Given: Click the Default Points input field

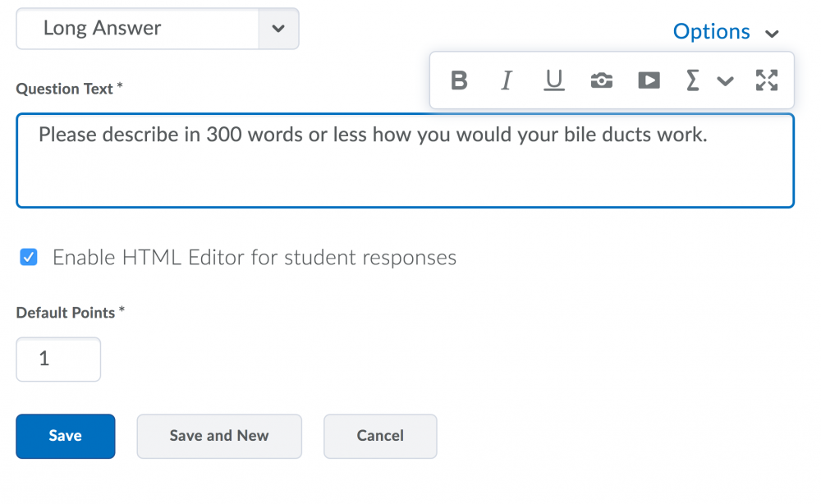Looking at the screenshot, I should point(57,359).
